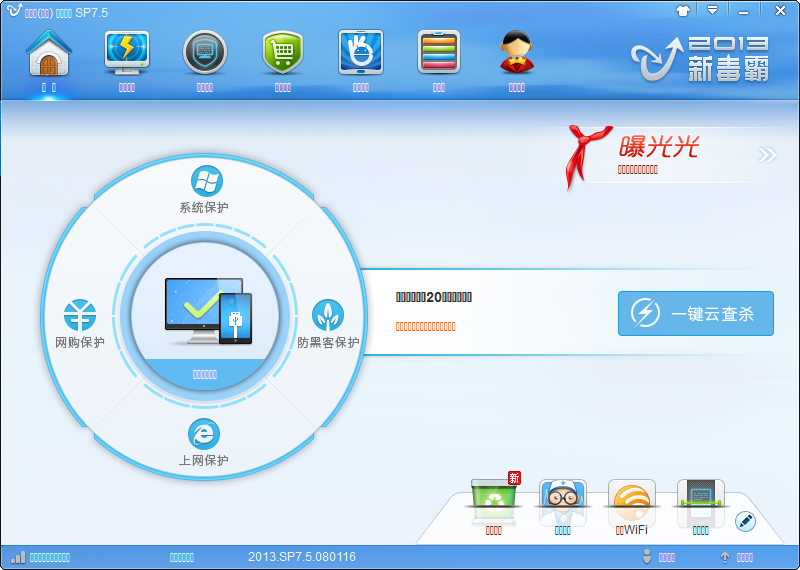Click the shirt skin-change icon in title bar
The width and height of the screenshot is (800, 570).
(683, 10)
